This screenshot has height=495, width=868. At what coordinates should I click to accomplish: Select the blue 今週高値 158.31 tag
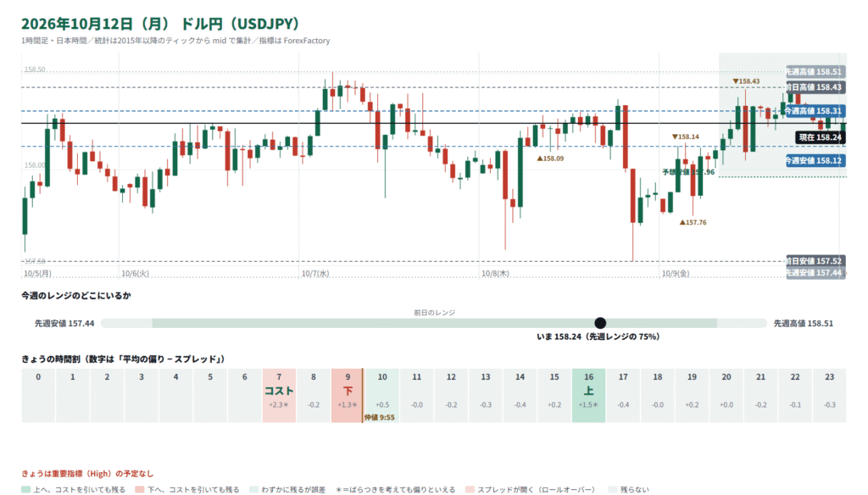coord(815,111)
